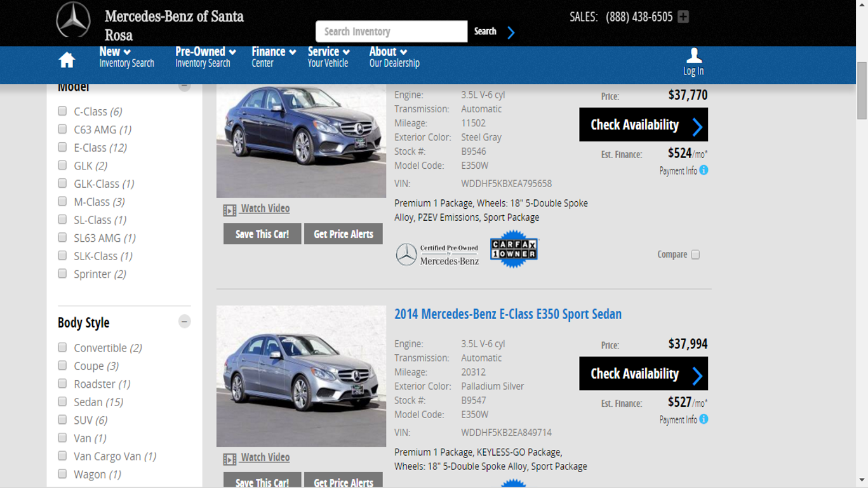Click the Certified Pre-Owned badge
Image resolution: width=868 pixels, height=488 pixels.
click(x=437, y=253)
